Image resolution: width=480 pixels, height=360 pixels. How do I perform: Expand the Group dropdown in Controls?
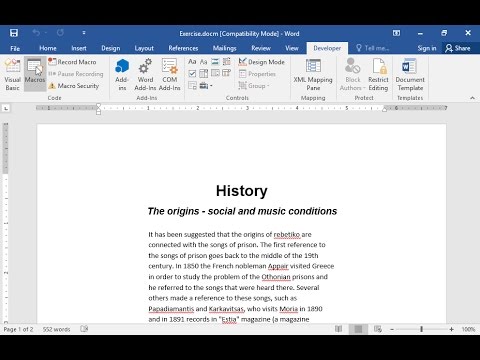pyautogui.click(x=254, y=86)
